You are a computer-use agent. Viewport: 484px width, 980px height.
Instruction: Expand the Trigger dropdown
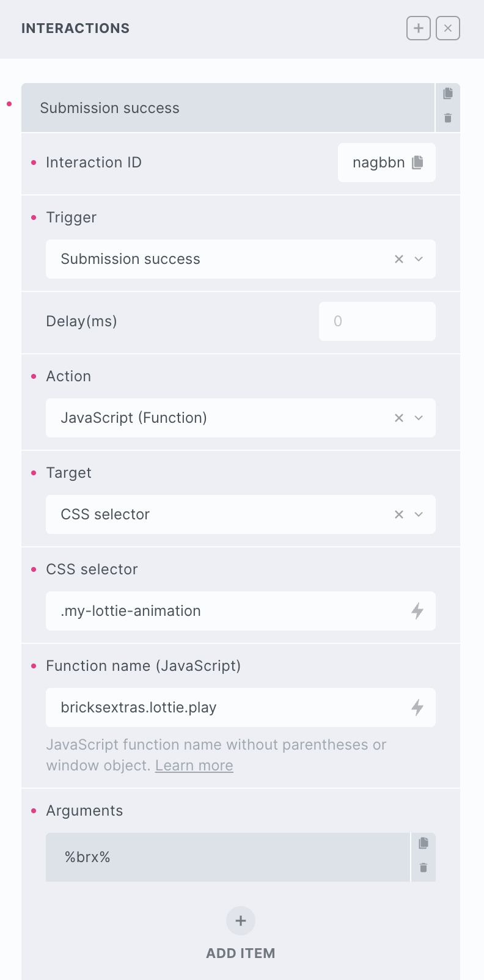pyautogui.click(x=419, y=259)
